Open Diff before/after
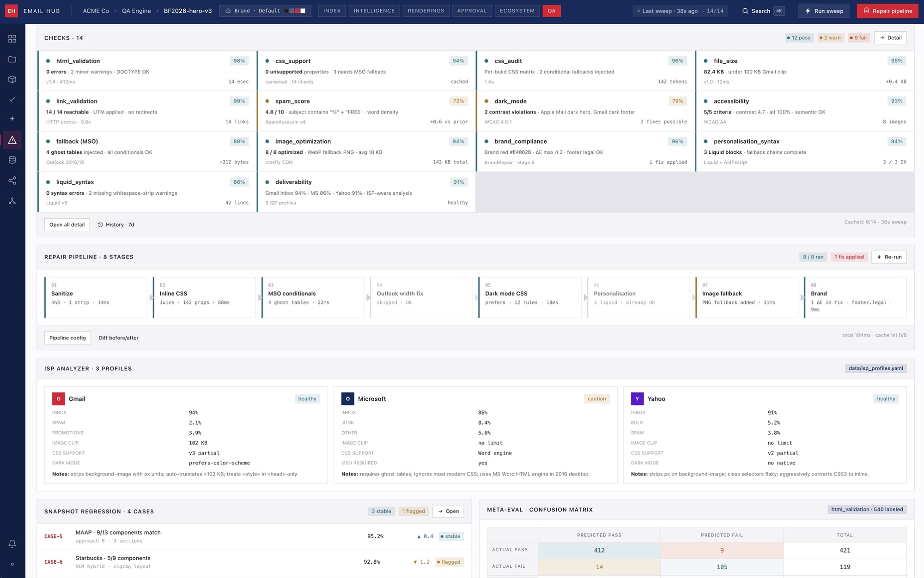 coord(118,338)
